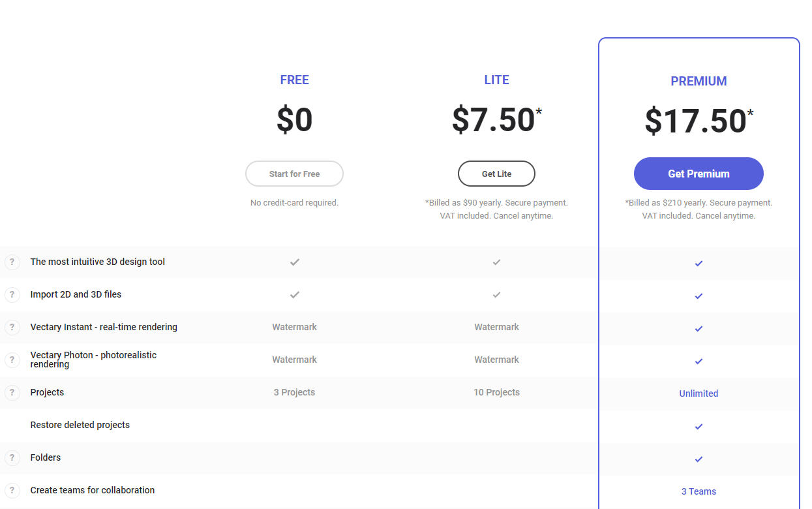Click 'Restore deleted projects' label
Screen dimensions: 812x509
pos(80,425)
